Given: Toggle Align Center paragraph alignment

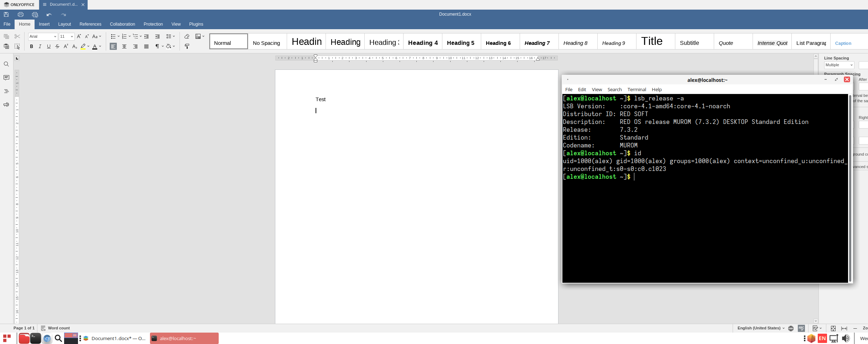Looking at the screenshot, I should (x=124, y=46).
